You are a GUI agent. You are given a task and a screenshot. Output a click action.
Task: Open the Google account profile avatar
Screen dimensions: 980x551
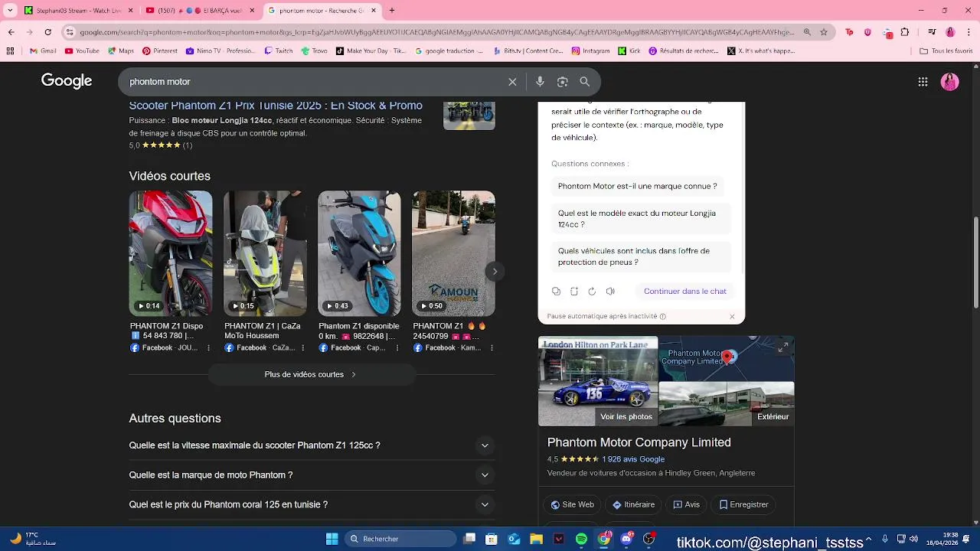coord(949,82)
